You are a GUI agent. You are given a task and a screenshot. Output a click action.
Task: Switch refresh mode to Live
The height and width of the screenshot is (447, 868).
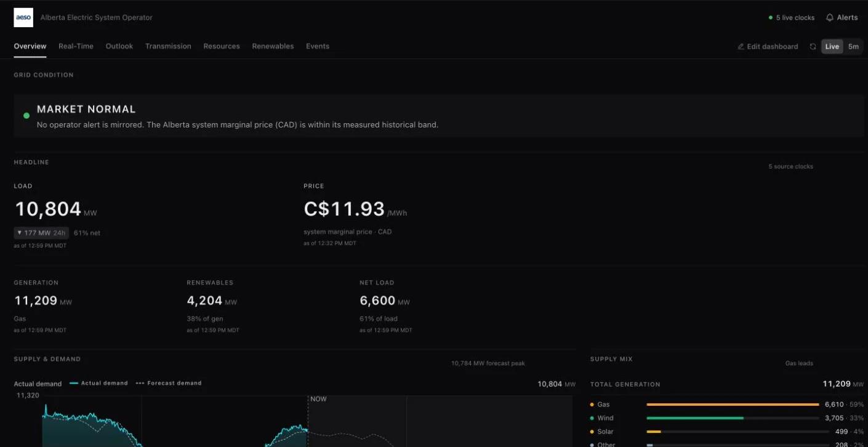(x=832, y=46)
